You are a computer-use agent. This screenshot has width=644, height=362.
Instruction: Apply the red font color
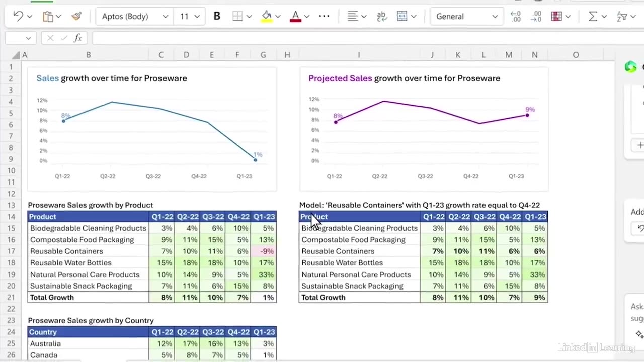point(296,16)
